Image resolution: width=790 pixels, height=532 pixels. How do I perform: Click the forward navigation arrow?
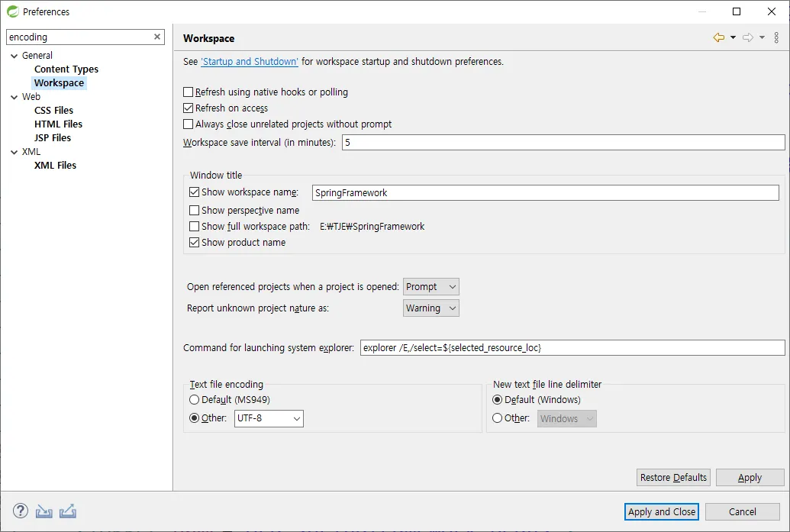click(x=747, y=37)
